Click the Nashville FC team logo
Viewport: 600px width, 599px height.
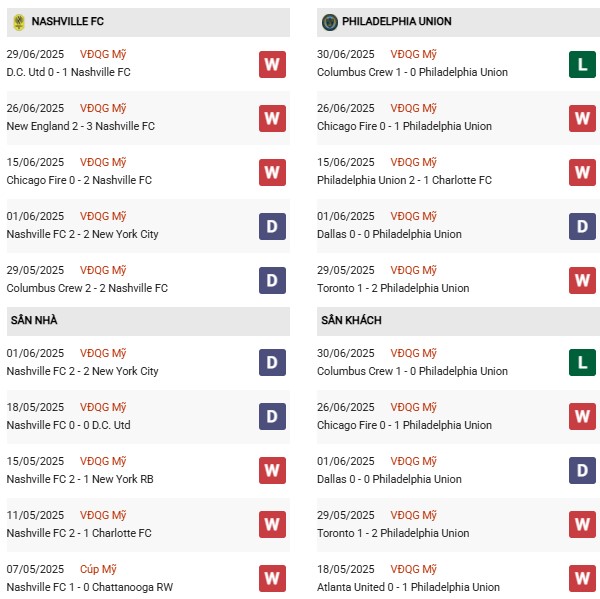pyautogui.click(x=19, y=21)
